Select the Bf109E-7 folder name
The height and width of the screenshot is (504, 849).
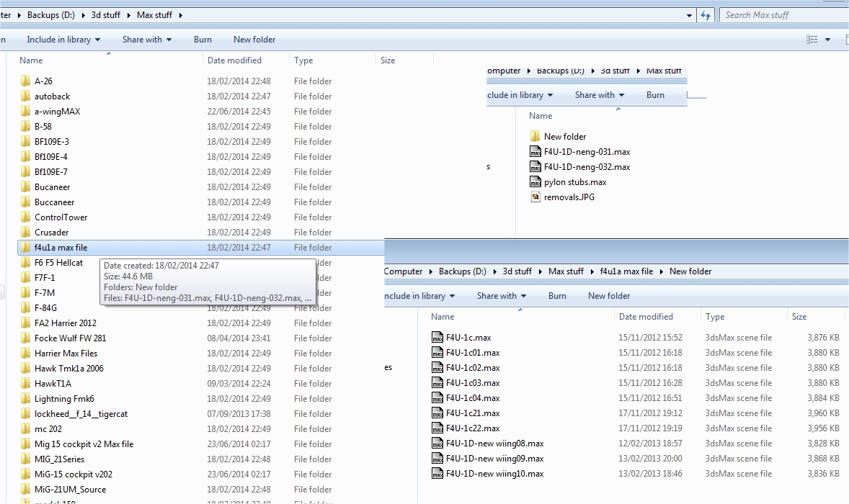pos(51,172)
